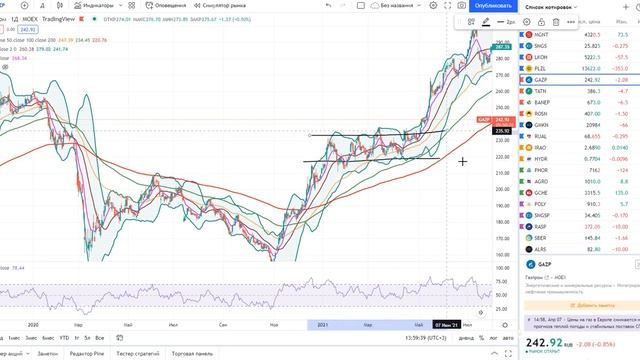Create an alert via Оповещения button
The height and width of the screenshot is (360, 640).
[166, 5]
